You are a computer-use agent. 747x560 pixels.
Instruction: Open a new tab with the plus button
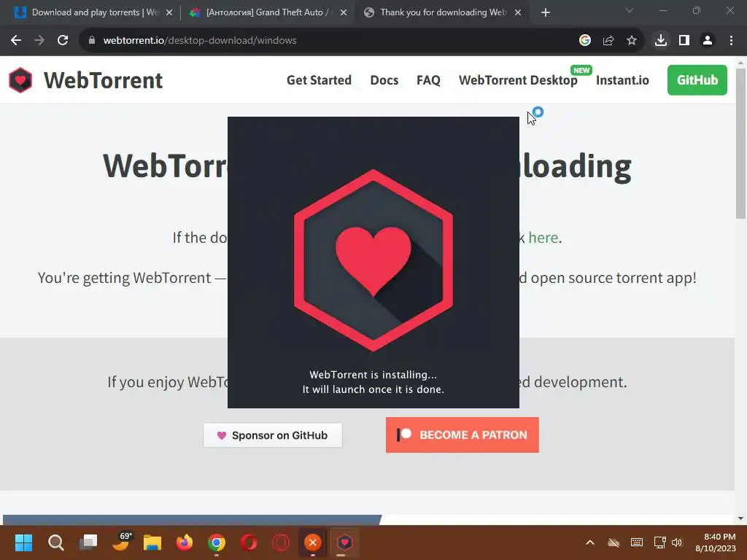coord(546,12)
